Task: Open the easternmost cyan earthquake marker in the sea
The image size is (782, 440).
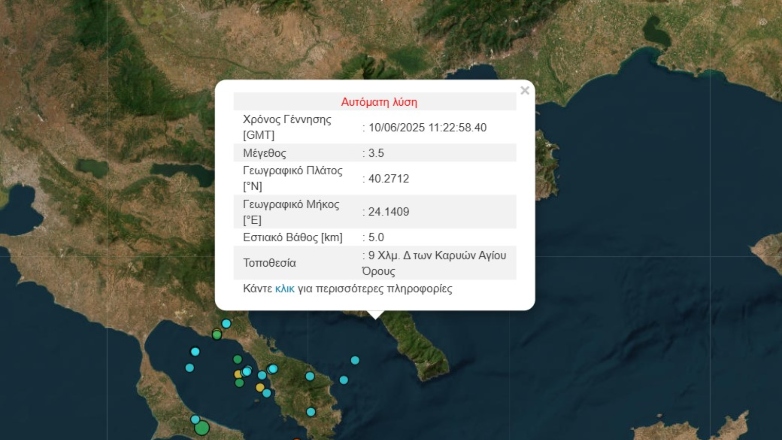Action: (355, 360)
